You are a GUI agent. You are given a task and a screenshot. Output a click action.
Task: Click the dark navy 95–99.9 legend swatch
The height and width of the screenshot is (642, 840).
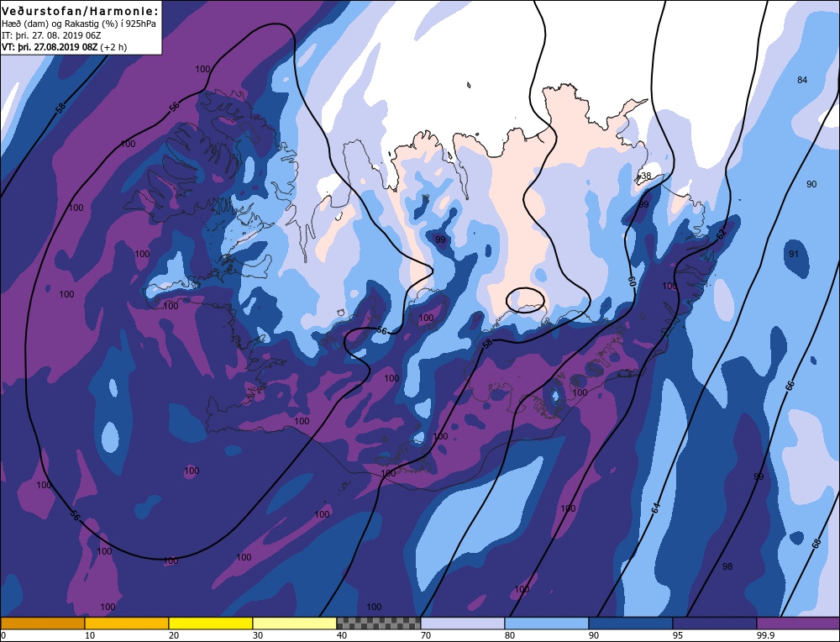[x=715, y=624]
